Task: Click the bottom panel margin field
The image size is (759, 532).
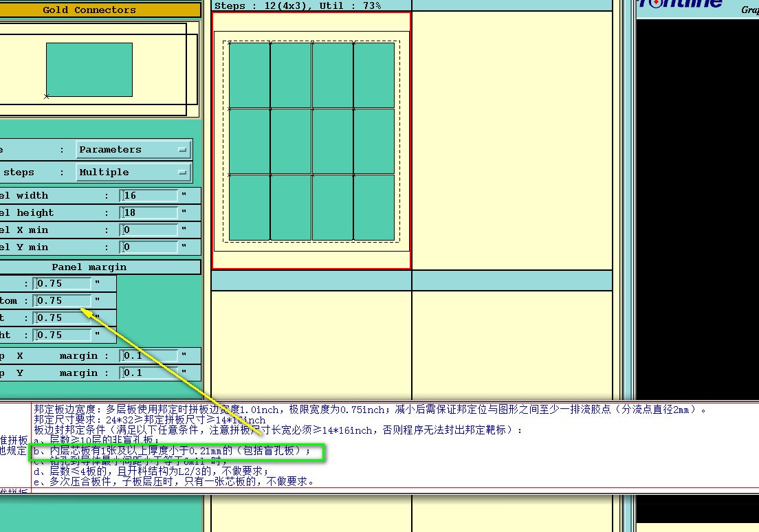Action: (x=62, y=300)
